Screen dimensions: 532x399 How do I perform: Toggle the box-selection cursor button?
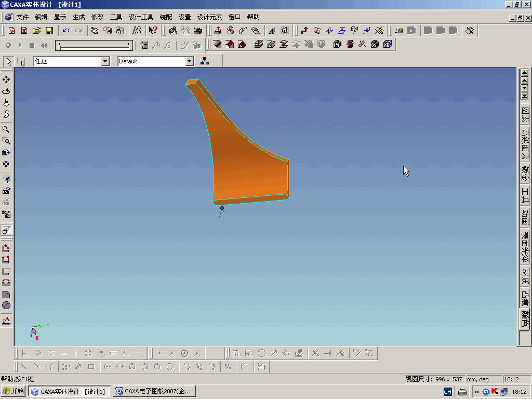coord(21,61)
